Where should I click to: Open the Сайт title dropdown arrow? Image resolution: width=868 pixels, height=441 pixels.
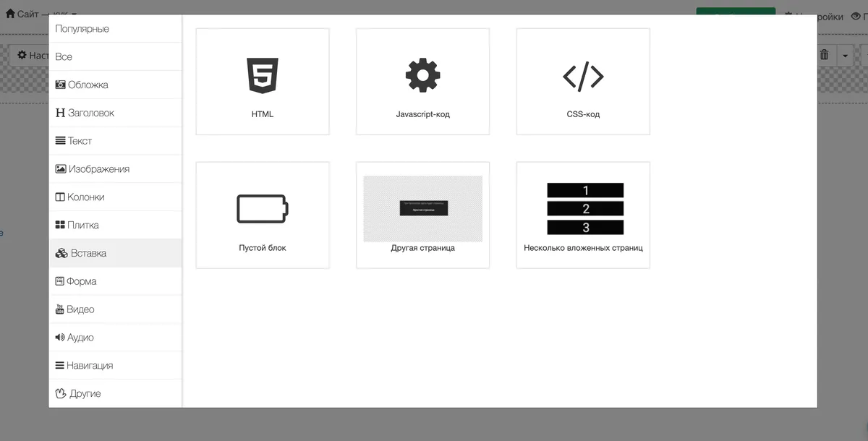point(75,14)
